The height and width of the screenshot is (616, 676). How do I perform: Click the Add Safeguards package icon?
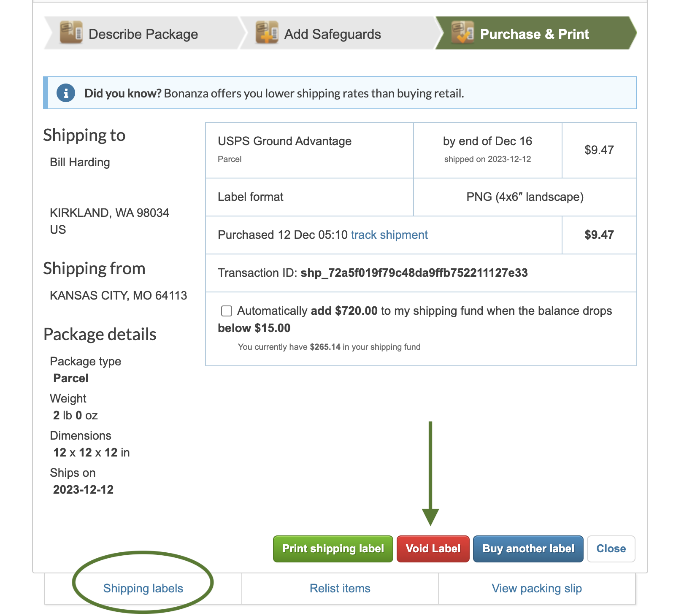267,32
